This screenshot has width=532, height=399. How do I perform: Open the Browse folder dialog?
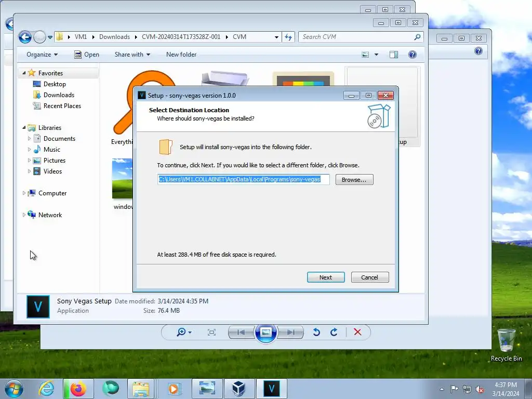click(354, 179)
